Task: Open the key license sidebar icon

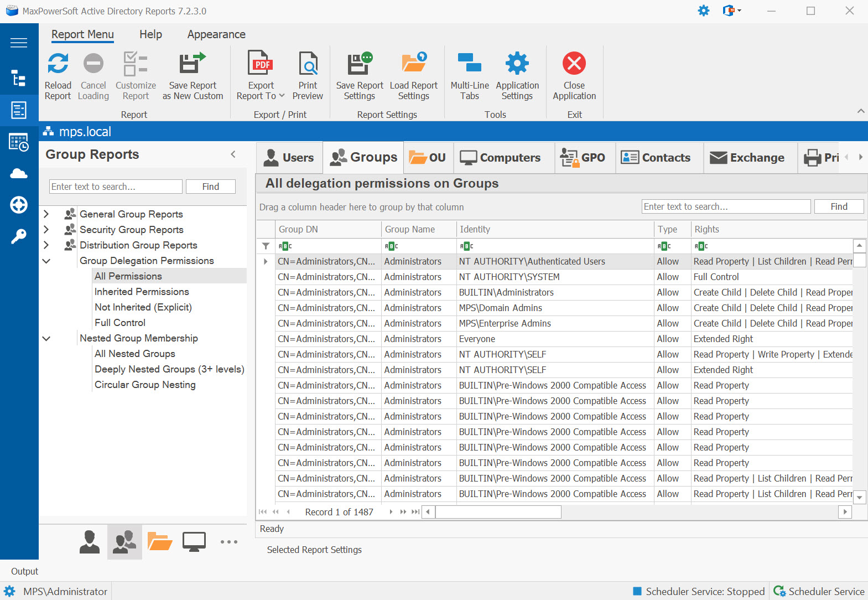Action: (x=19, y=236)
